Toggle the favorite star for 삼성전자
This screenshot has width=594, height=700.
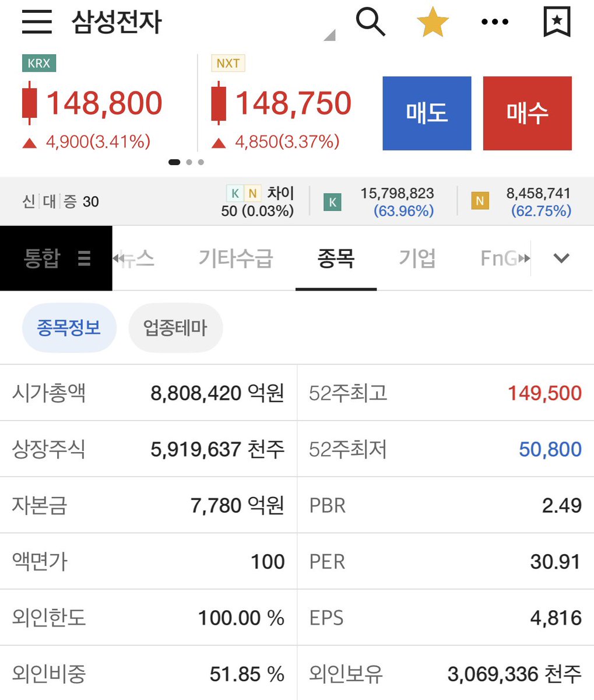coord(433,22)
